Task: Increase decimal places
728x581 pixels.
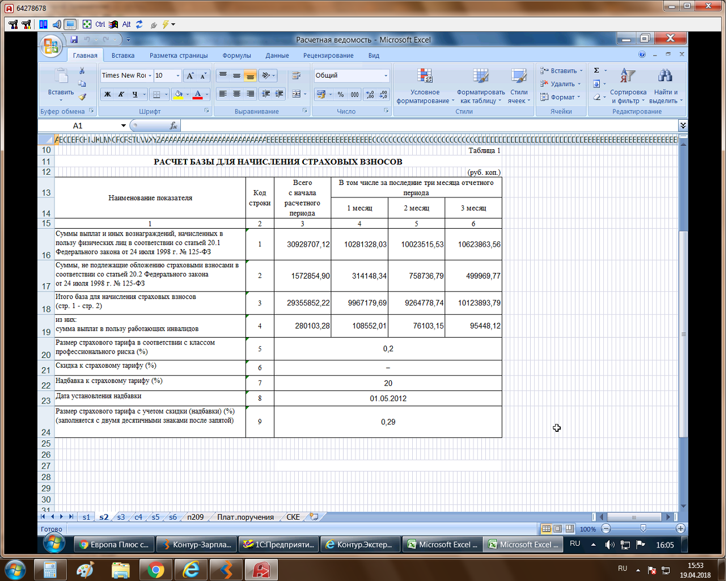Action: [370, 94]
